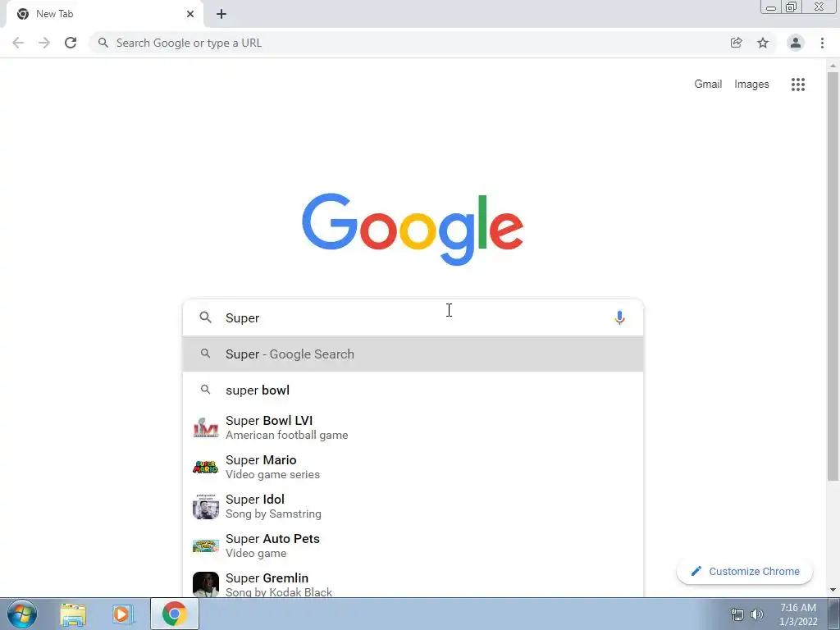Viewport: 840px width, 630px height.
Task: Click the Google search box containing 'Super'
Action: pyautogui.click(x=413, y=317)
